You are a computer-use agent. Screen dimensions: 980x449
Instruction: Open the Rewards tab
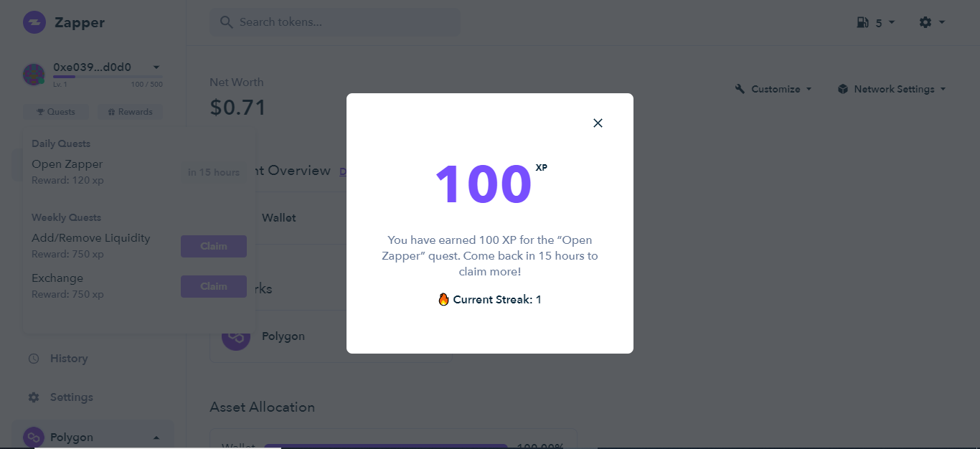click(130, 112)
